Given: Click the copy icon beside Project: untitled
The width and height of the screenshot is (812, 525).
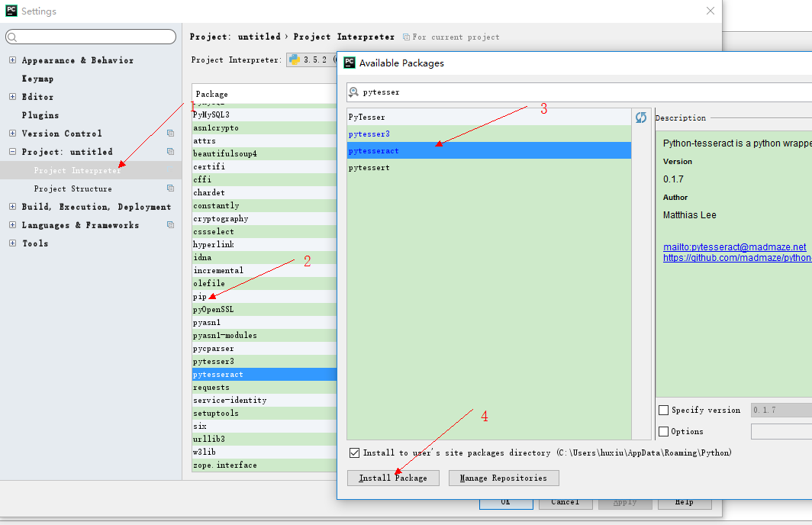Looking at the screenshot, I should [170, 152].
